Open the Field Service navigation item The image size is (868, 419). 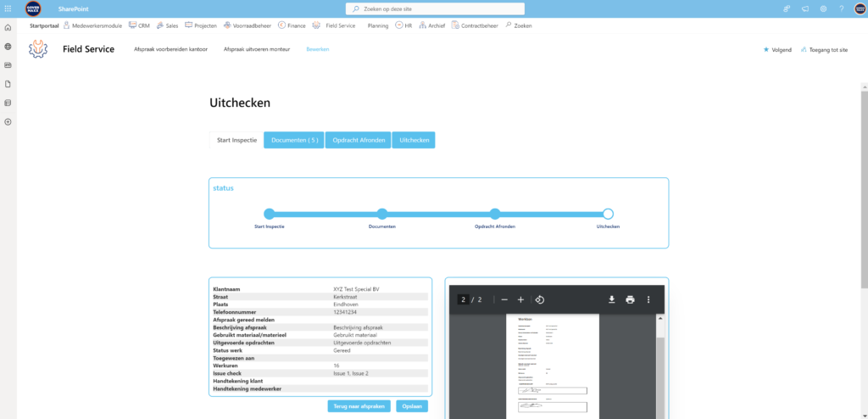tap(335, 26)
